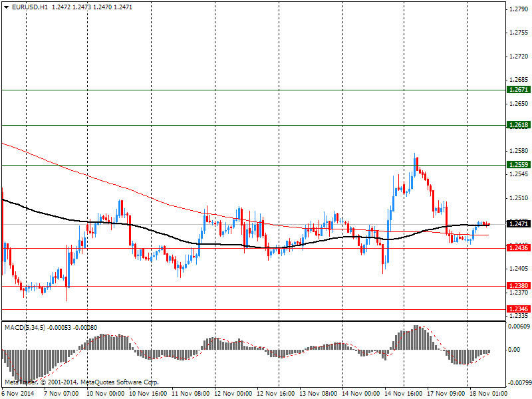Click the black 1.2471 current price label
Image resolution: width=532 pixels, height=399 pixels.
[x=519, y=223]
